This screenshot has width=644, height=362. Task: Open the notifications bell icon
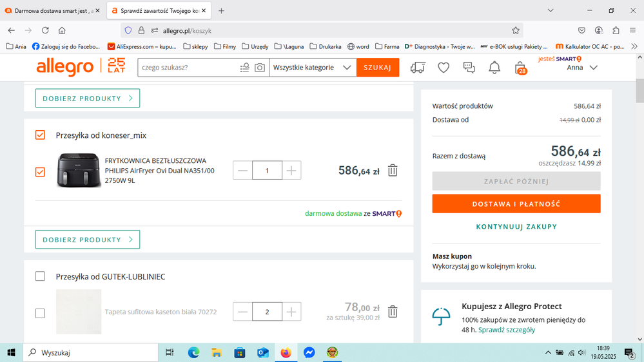494,67
